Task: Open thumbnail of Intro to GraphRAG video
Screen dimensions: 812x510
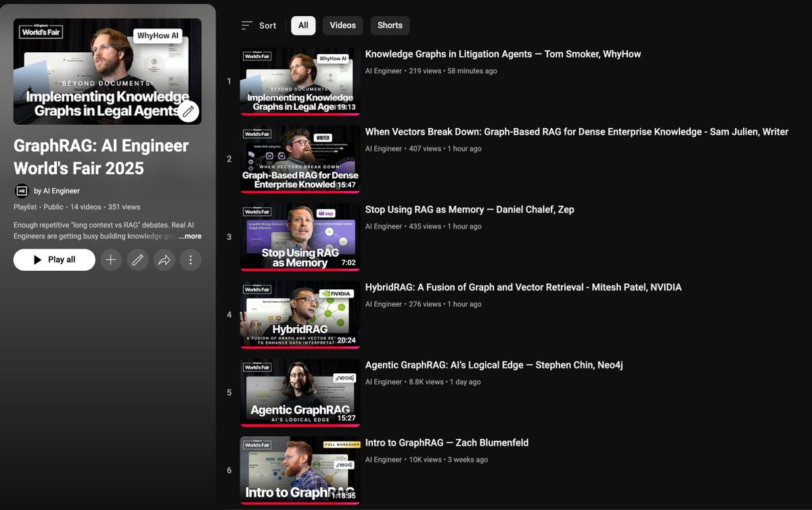Action: coord(300,471)
